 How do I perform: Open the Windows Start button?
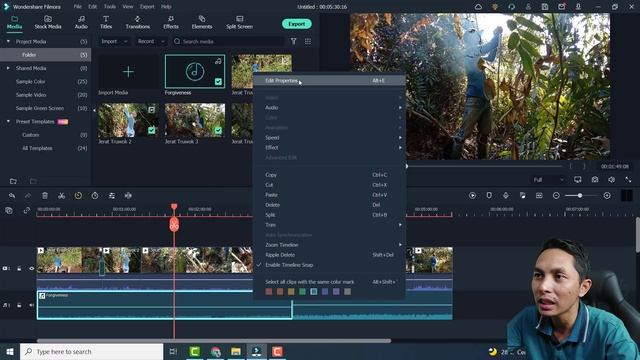pos(10,351)
